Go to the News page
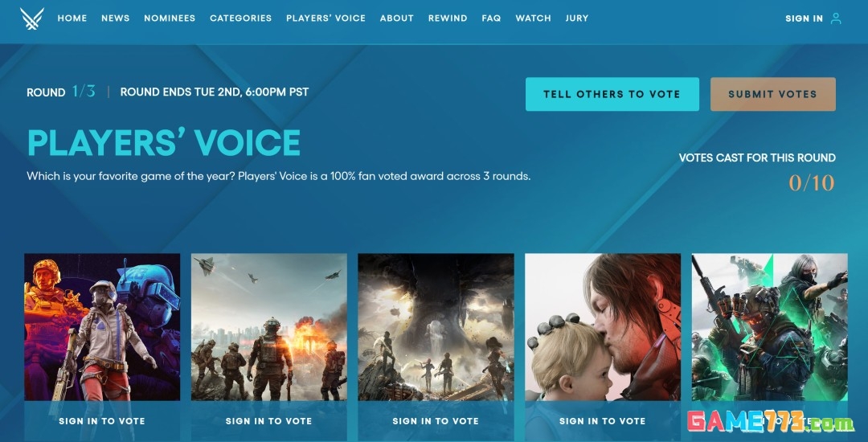This screenshot has height=442, width=868. point(115,18)
